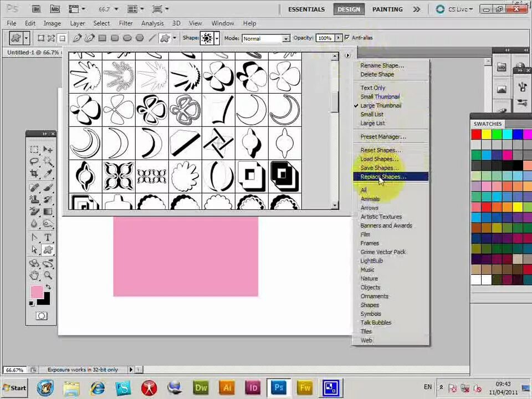Pick the red swatch in the Swatches panel
532x399 pixels.
(x=477, y=134)
